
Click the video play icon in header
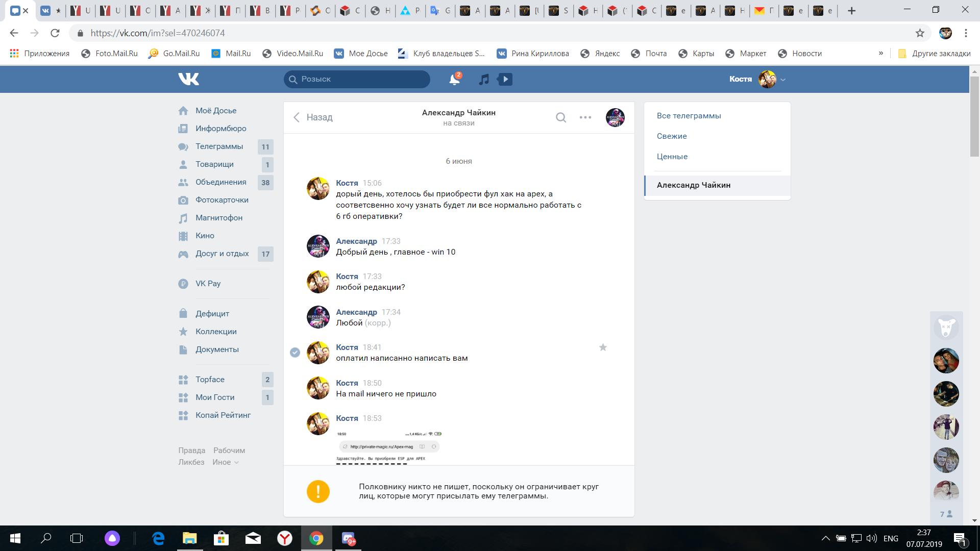pyautogui.click(x=505, y=79)
